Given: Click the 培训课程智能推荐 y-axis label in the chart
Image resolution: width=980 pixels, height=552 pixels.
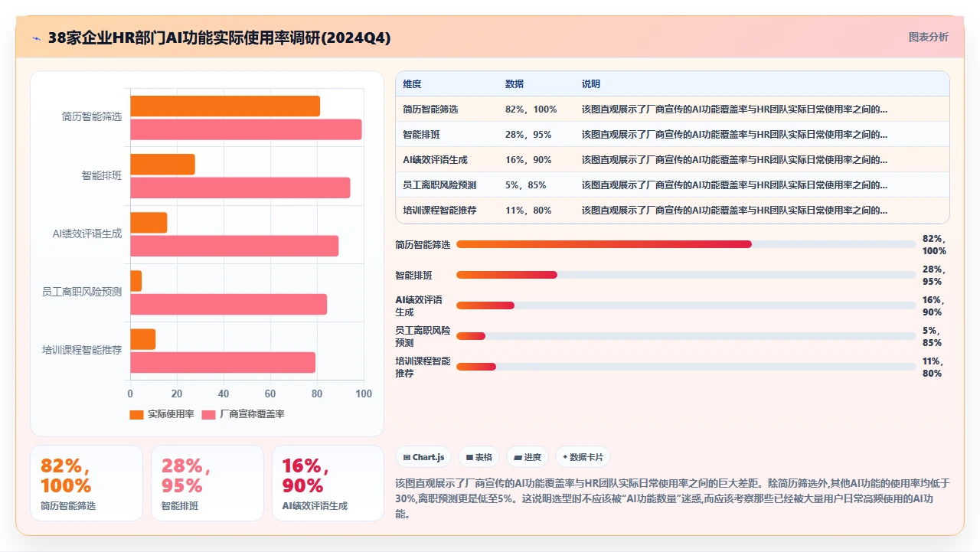Looking at the screenshot, I should click(x=82, y=350).
